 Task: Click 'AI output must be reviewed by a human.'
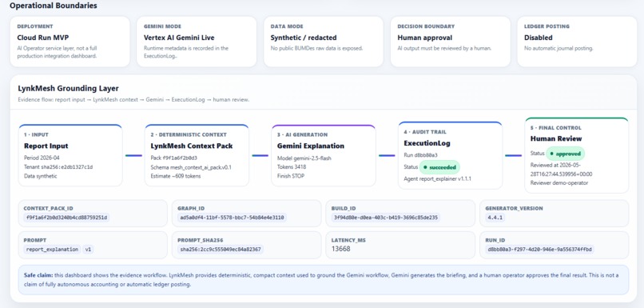(444, 48)
